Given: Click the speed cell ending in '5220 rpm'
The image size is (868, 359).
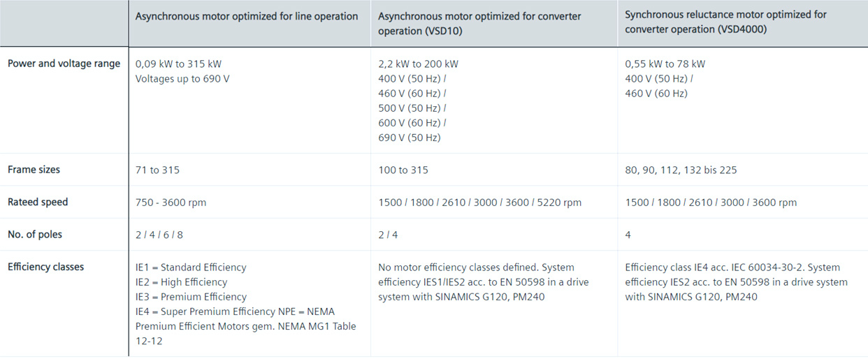Looking at the screenshot, I should [479, 203].
